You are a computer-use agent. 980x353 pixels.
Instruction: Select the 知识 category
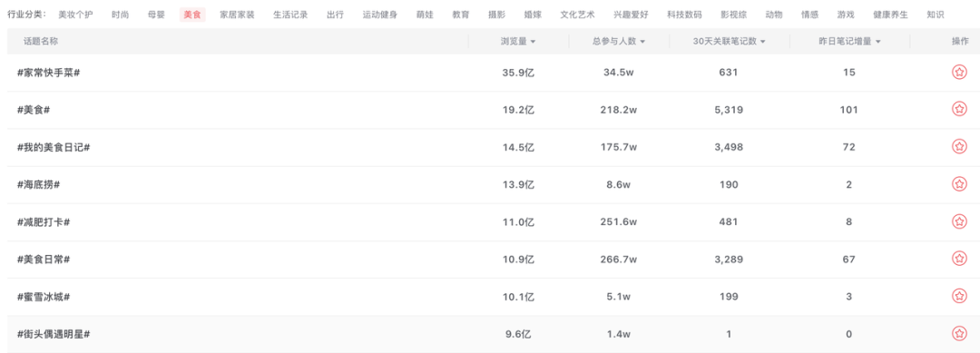936,15
